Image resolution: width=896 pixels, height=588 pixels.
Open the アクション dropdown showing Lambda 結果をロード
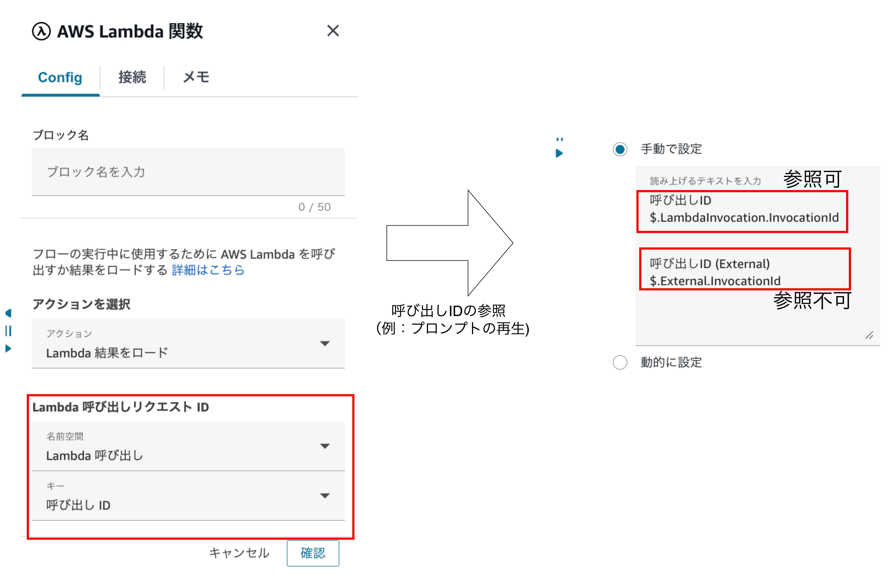188,343
